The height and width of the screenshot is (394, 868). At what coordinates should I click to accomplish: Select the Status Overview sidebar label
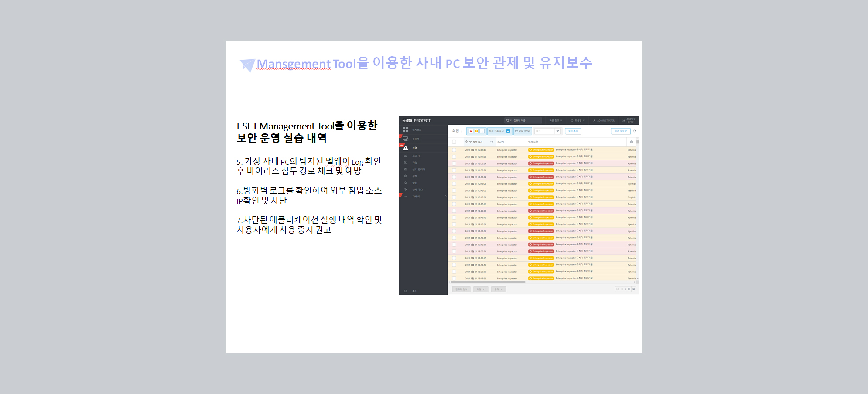pos(417,190)
